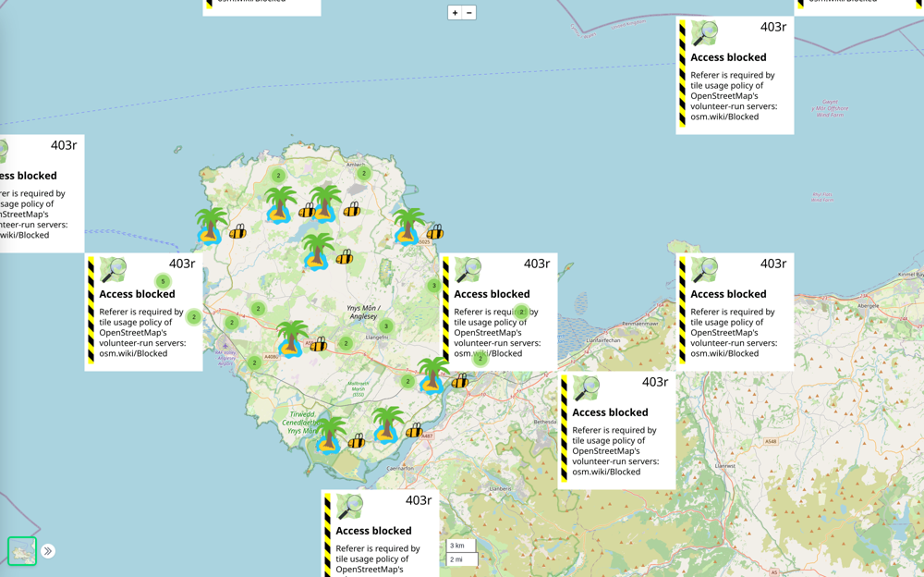
Task: Click the bee beside the palm below northern pair
Action: [x=344, y=257]
